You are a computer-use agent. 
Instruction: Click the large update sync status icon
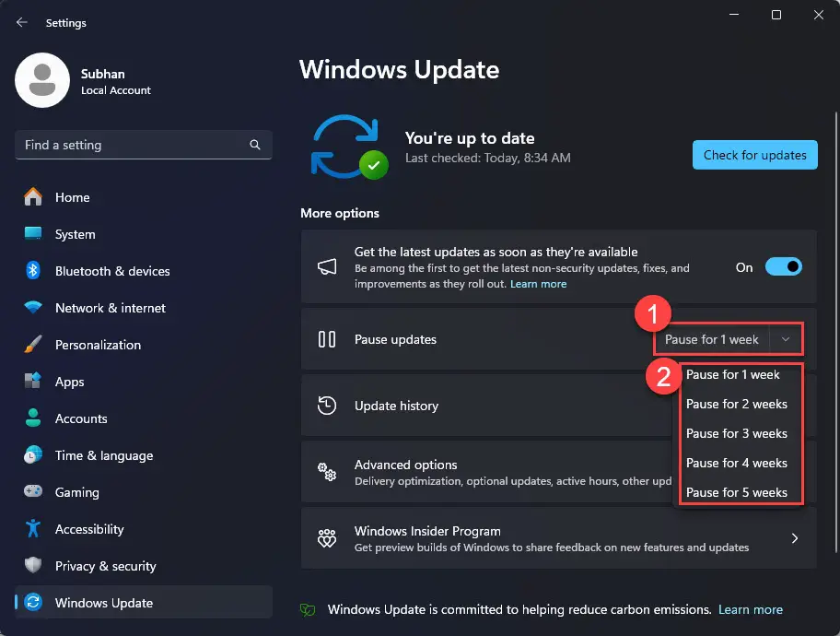tap(349, 147)
